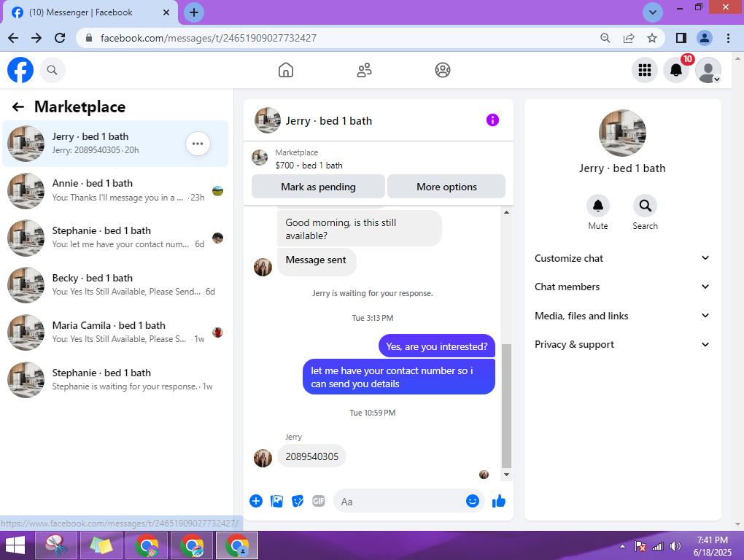Click the browser back arrow
This screenshot has height=560, width=744.
pyautogui.click(x=13, y=38)
